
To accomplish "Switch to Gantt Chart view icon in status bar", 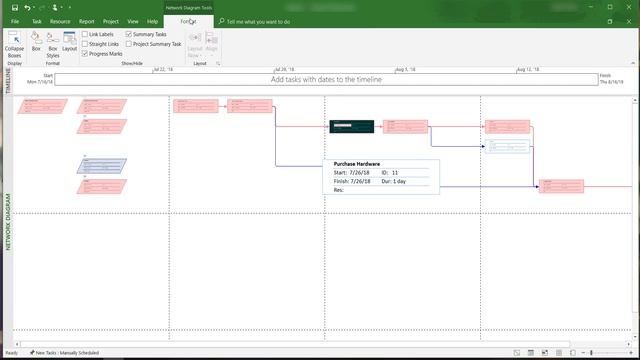I will pyautogui.click(x=517, y=353).
